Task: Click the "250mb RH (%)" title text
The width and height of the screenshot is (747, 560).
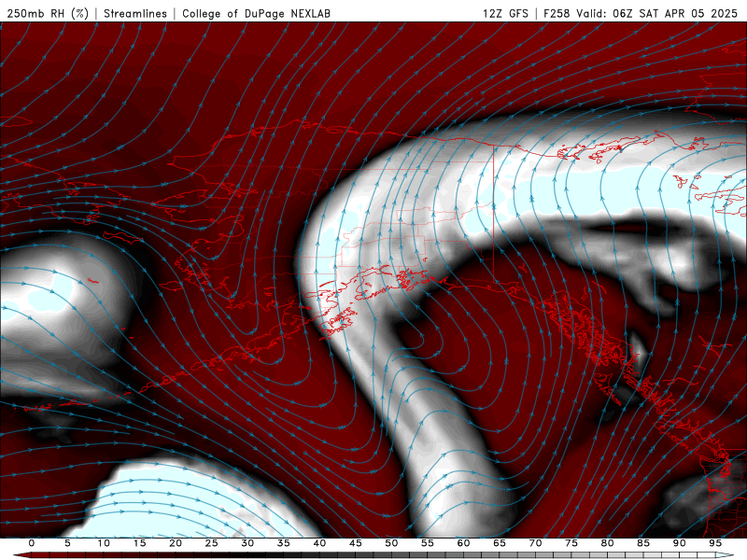Action: point(48,13)
